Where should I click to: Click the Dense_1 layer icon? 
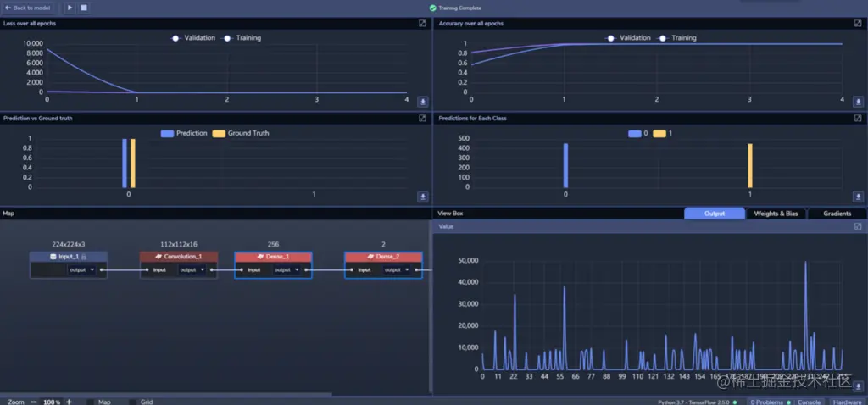coord(260,257)
